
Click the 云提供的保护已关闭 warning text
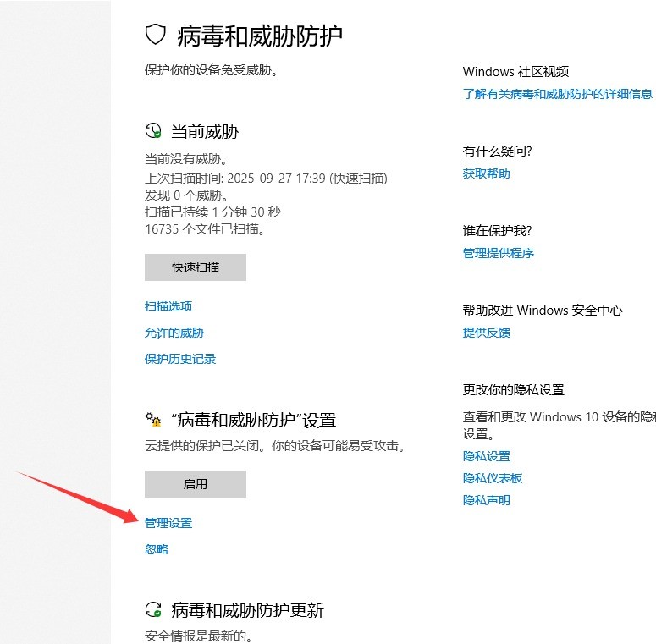[x=274, y=445]
